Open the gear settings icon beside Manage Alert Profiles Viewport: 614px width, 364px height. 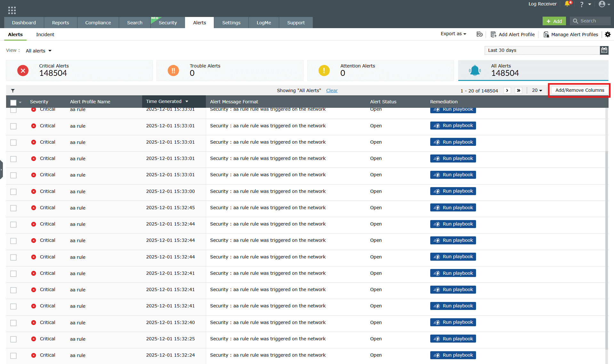tap(608, 34)
